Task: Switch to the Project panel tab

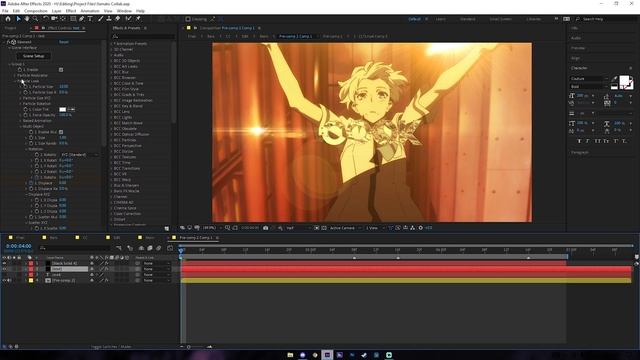Action: (11, 28)
